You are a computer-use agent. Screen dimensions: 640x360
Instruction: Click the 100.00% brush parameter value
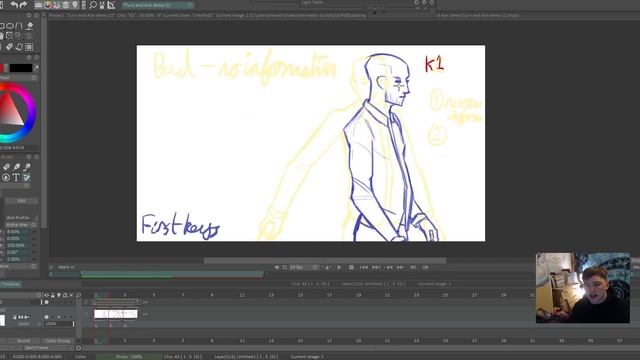coord(17,246)
